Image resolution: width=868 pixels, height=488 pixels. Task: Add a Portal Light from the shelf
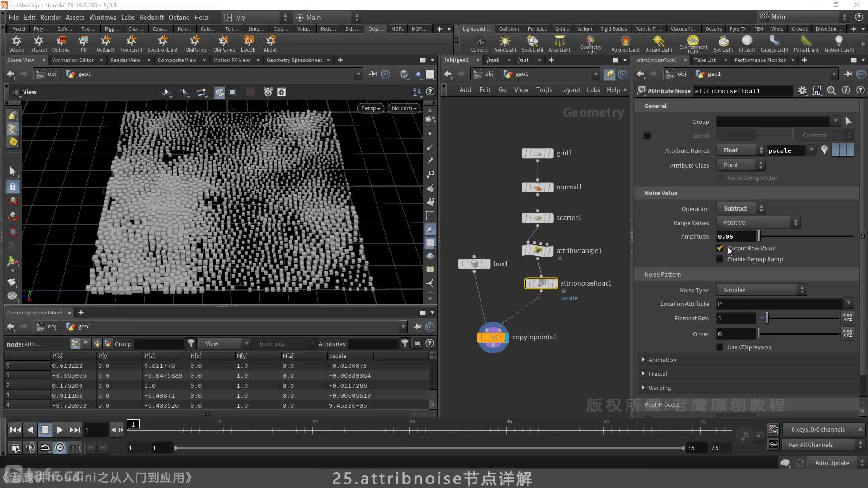pyautogui.click(x=806, y=44)
